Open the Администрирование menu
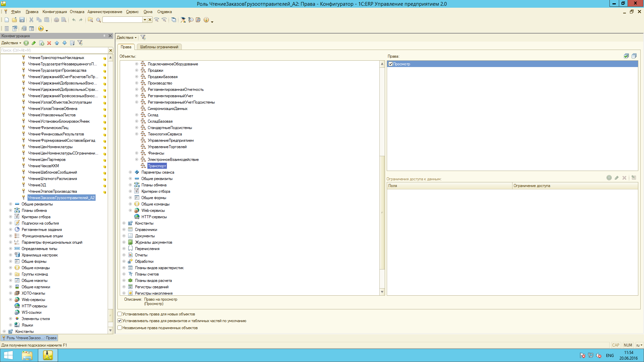Viewport: 644px width, 362px height. coord(105,12)
